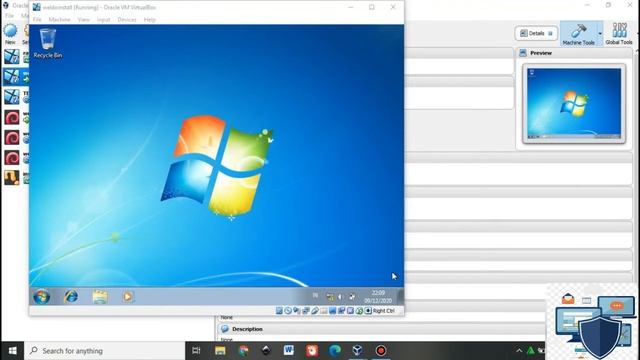Open the Devices menu of the VM window
The width and height of the screenshot is (640, 360).
click(x=127, y=20)
